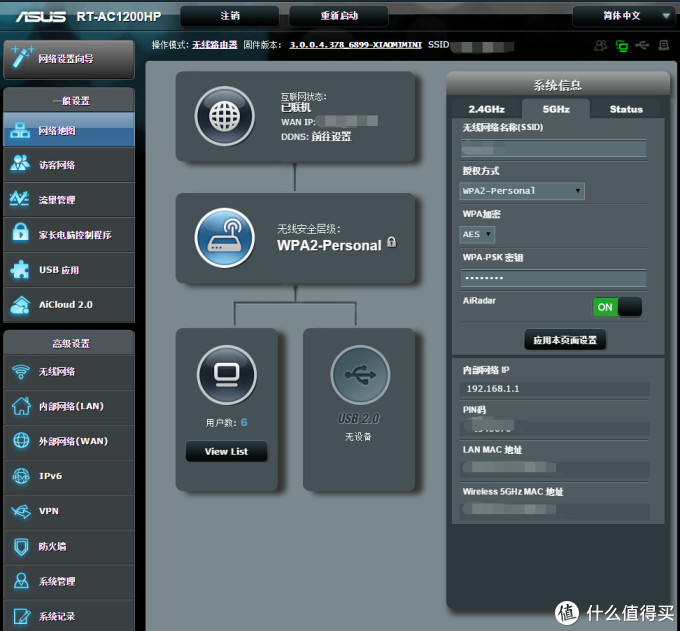The height and width of the screenshot is (631, 680).
Task: Click the View List button
Action: (x=226, y=451)
